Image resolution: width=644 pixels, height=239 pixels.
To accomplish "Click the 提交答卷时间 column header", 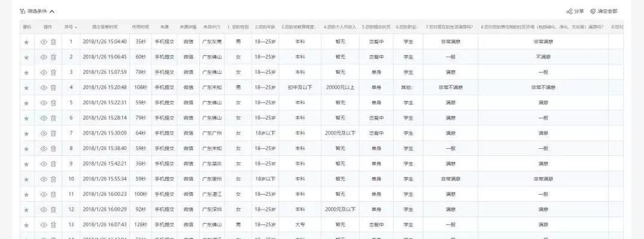I will 105,27.
